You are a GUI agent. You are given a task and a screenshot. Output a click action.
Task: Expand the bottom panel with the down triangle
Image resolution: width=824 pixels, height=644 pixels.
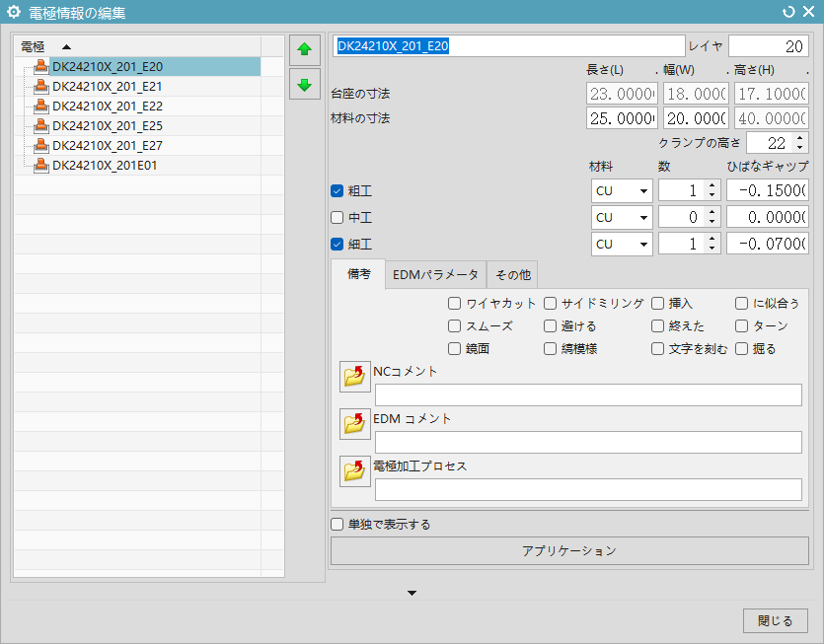(x=412, y=593)
